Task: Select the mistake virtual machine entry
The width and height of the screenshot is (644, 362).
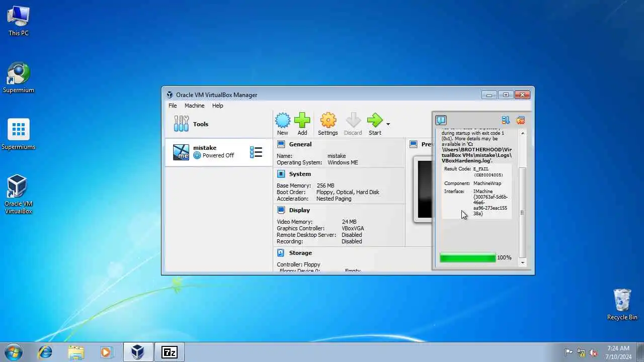Action: pos(219,152)
